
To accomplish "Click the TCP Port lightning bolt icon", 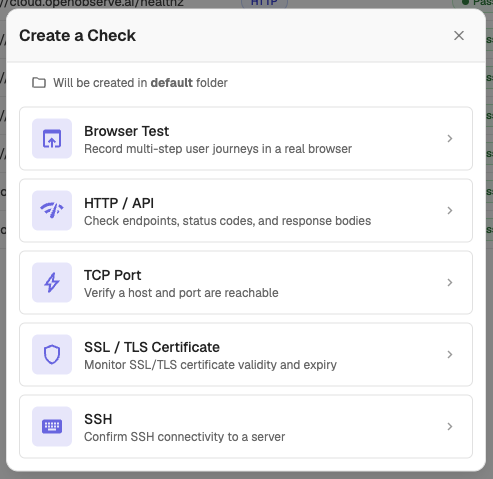I will 52,282.
